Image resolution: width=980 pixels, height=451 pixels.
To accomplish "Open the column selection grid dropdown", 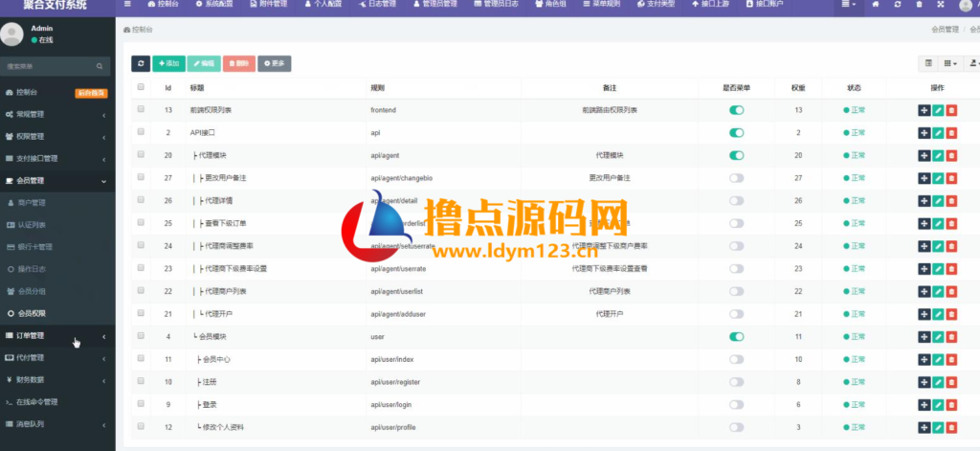I will pos(950,63).
